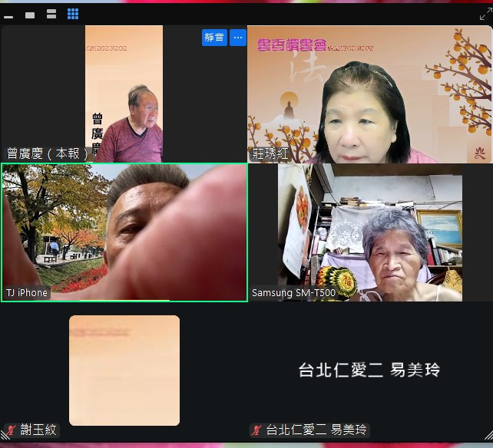Click muted mic icon beside 台北仁愛二 易美玲
The width and height of the screenshot is (493, 448).
[x=257, y=430]
